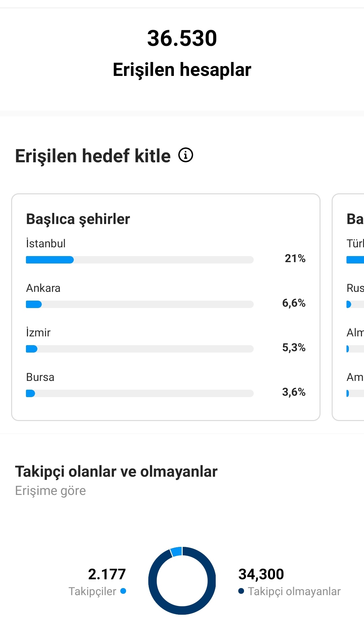Select the Bursa progress bar
Image resolution: width=364 pixels, height=639 pixels.
coord(140,393)
